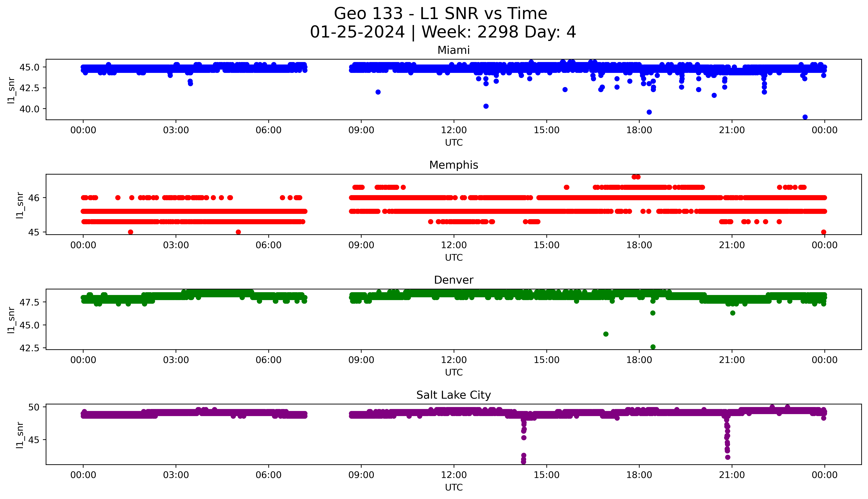Click the lowest purple point near 14:15 in Salt Lake City
The height and width of the screenshot is (499, 868).
click(x=524, y=462)
